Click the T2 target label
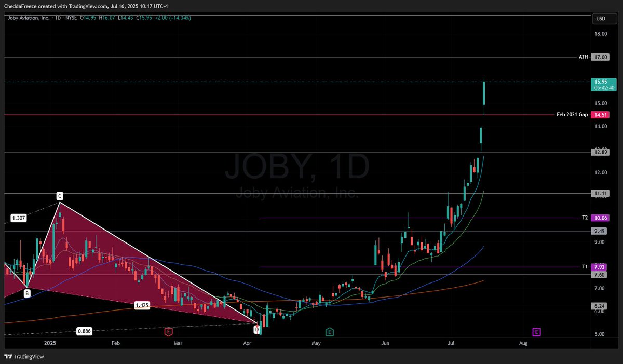Viewport: 623px width, 364px height. [585, 218]
